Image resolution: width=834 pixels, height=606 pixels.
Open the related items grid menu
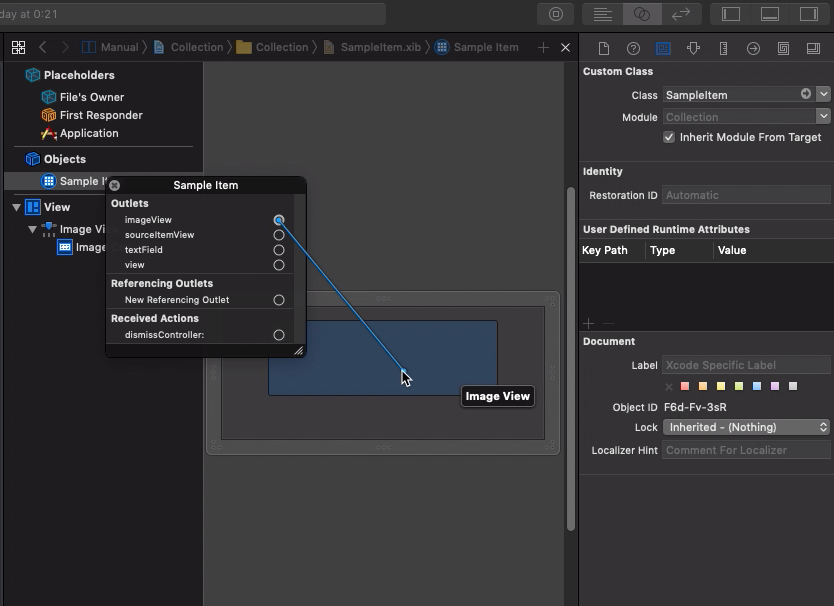(x=18, y=47)
